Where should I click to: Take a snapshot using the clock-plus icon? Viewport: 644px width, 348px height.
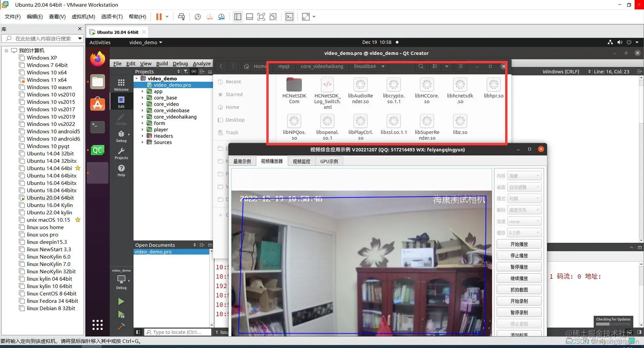click(198, 17)
